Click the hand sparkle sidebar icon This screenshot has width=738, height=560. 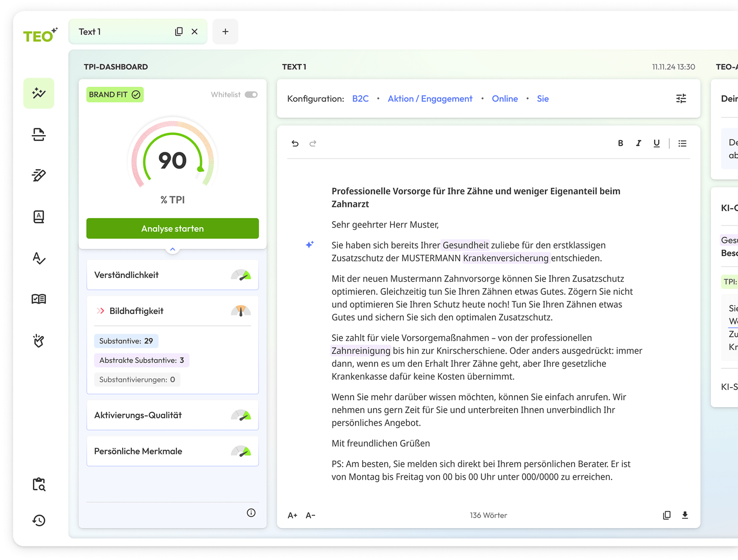tap(39, 340)
